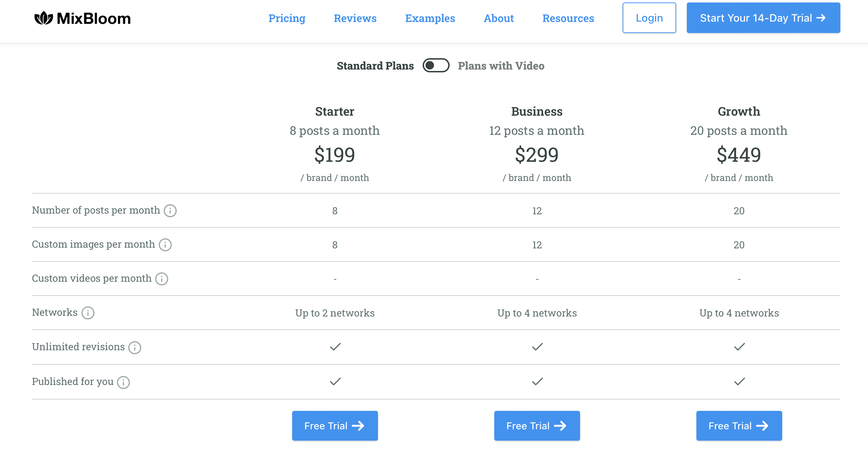Screen dimensions: 868x457
Task: Click the $299 price
Action: tap(537, 155)
